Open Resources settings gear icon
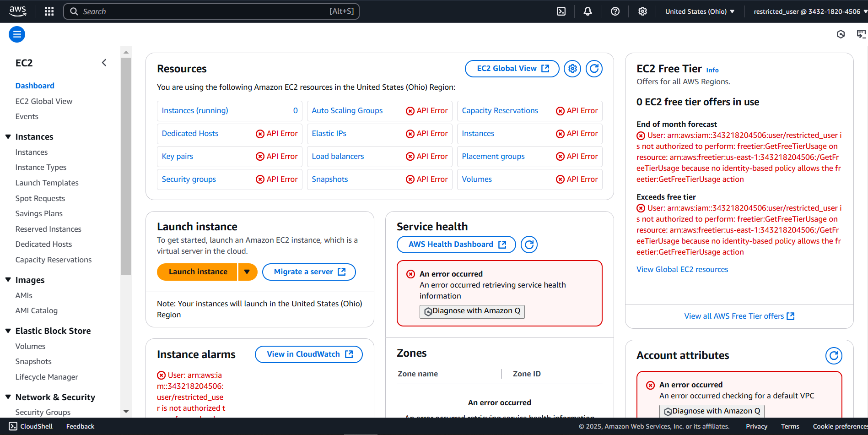 572,69
